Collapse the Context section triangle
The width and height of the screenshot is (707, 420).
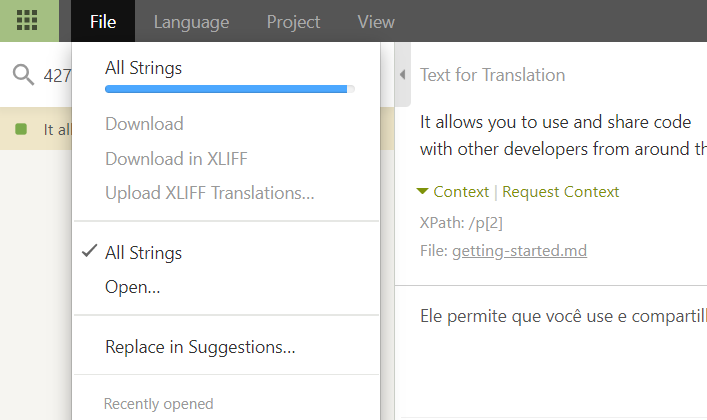pyautogui.click(x=422, y=191)
